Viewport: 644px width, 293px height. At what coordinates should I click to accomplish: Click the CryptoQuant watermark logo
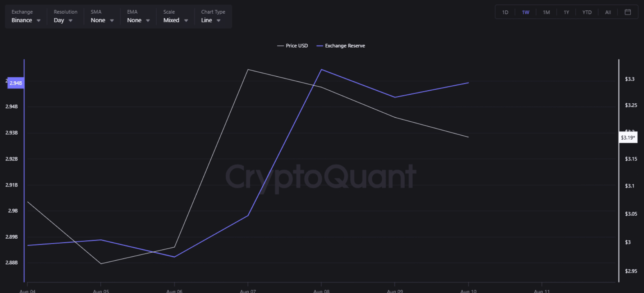point(321,176)
